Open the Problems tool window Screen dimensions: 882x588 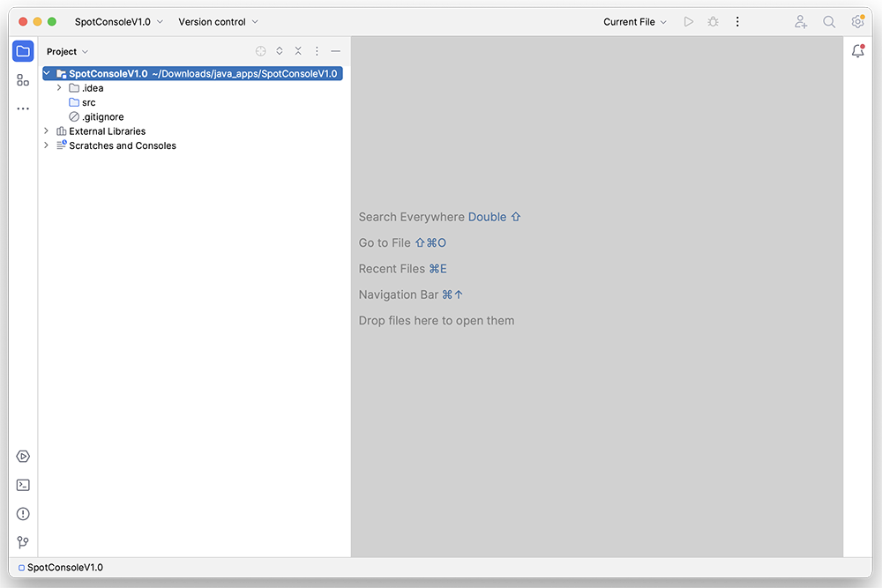pyautogui.click(x=23, y=514)
